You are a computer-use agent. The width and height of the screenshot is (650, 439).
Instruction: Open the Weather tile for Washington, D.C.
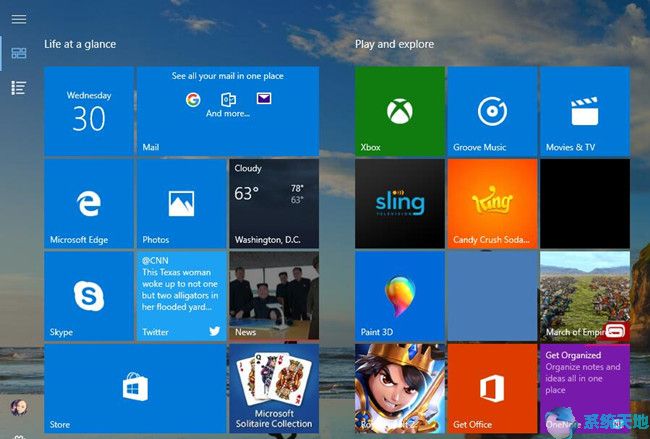[x=274, y=204]
